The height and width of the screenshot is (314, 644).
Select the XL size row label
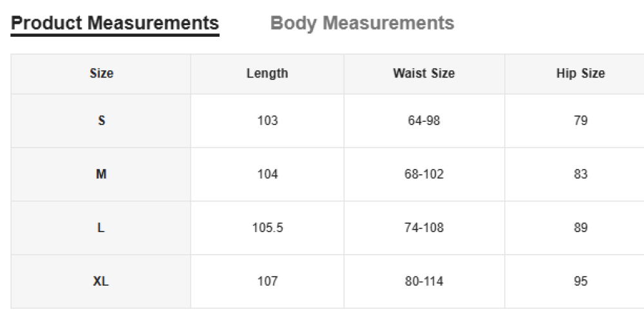click(101, 281)
